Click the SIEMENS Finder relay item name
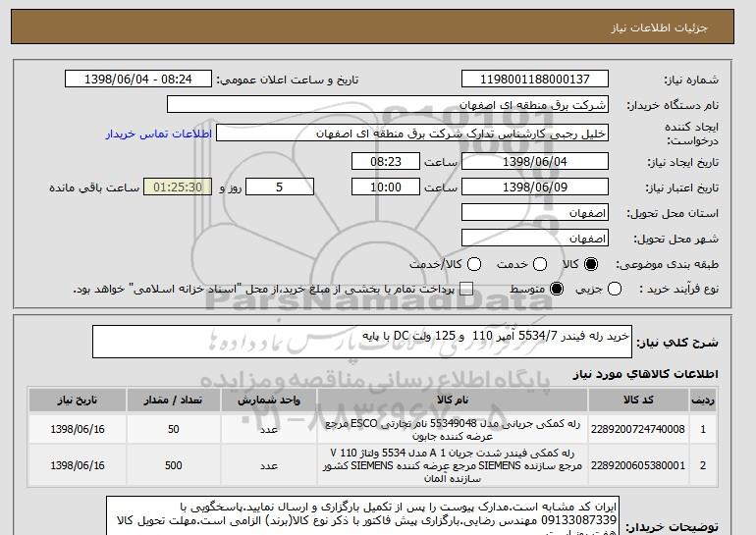This screenshot has width=756, height=535. click(453, 465)
